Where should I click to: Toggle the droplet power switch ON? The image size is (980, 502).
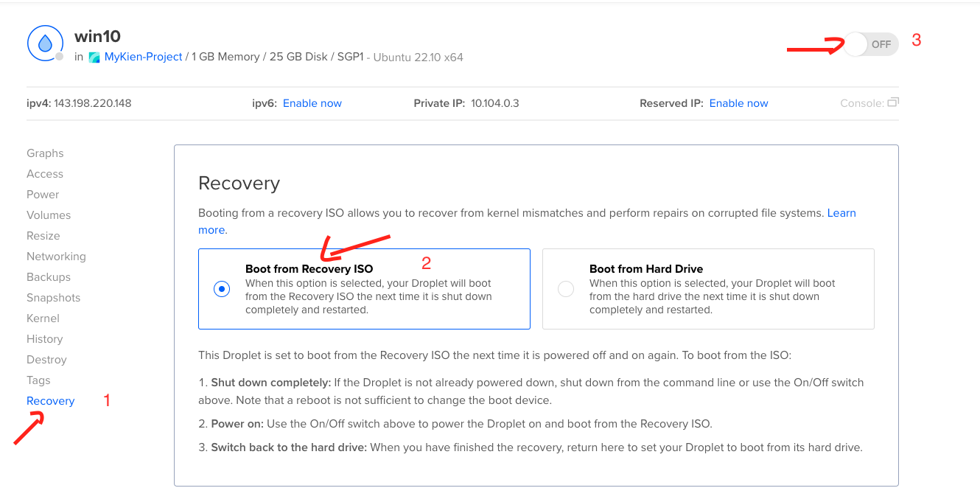(872, 44)
